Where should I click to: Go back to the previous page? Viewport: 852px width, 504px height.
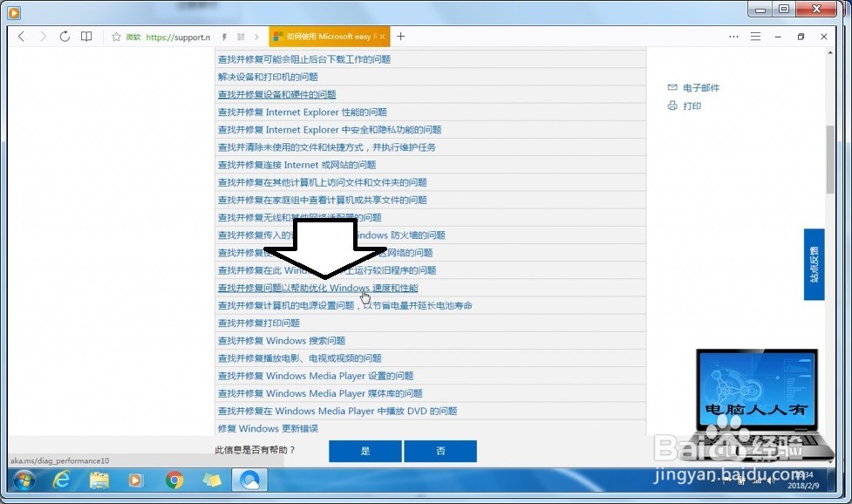pyautogui.click(x=21, y=37)
